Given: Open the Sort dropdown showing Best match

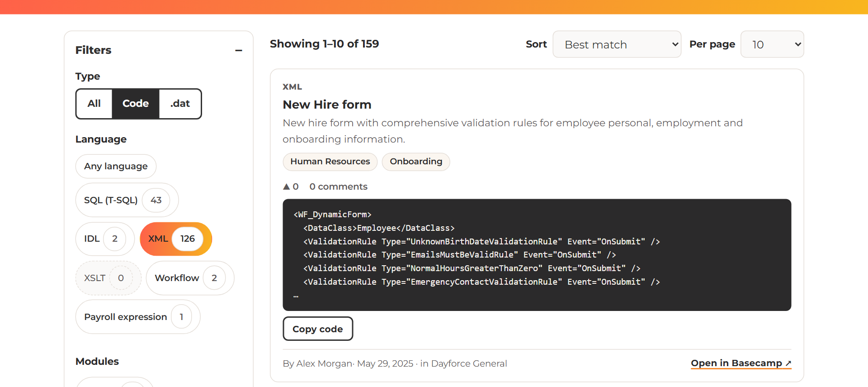Looking at the screenshot, I should point(617,44).
